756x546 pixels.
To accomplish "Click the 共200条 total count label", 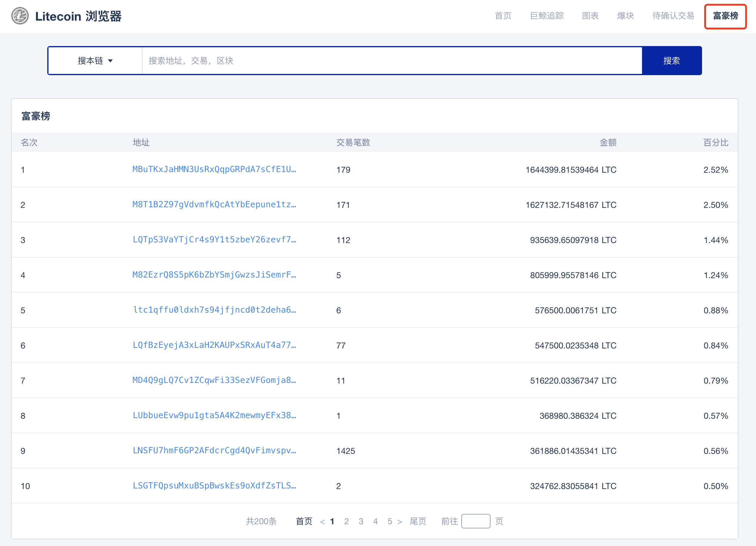I will click(261, 521).
